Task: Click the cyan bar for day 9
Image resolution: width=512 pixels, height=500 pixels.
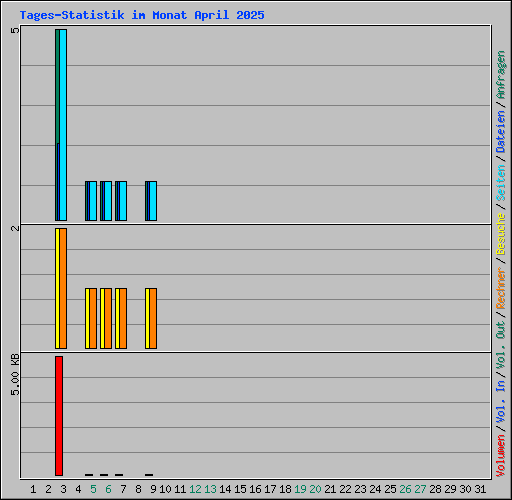Action: (153, 201)
